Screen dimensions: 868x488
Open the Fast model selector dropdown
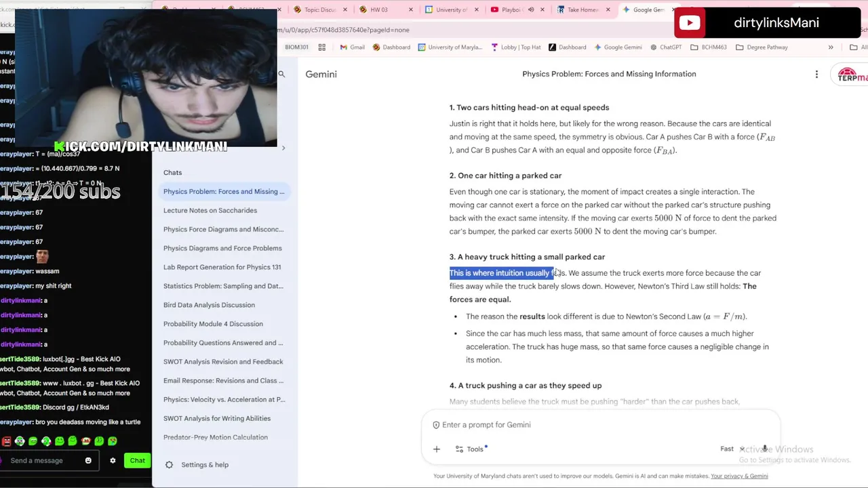[x=732, y=449]
